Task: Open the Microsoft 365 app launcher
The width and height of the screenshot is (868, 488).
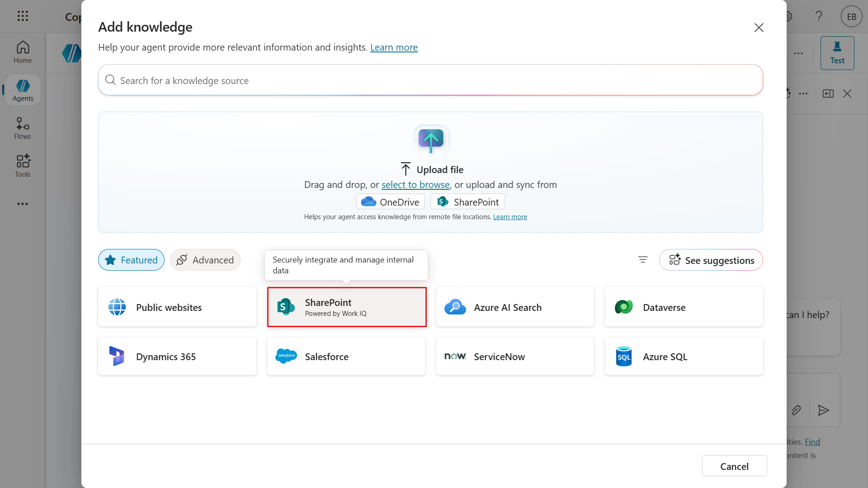Action: coord(23,16)
